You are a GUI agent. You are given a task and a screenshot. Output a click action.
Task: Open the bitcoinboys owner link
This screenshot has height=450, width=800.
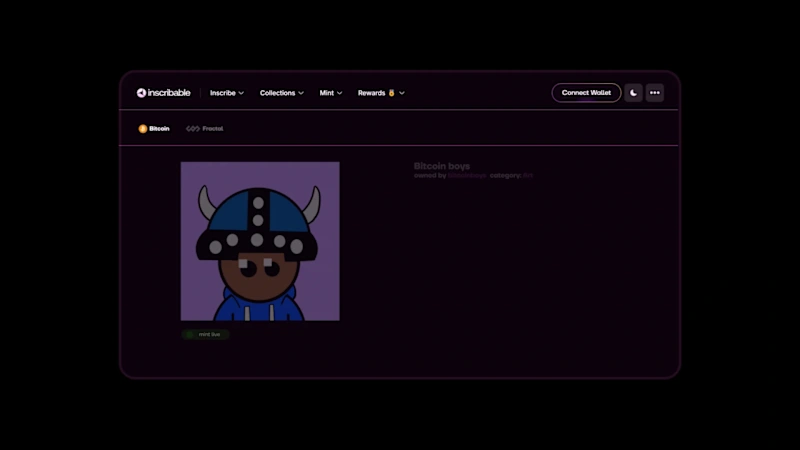[467, 176]
